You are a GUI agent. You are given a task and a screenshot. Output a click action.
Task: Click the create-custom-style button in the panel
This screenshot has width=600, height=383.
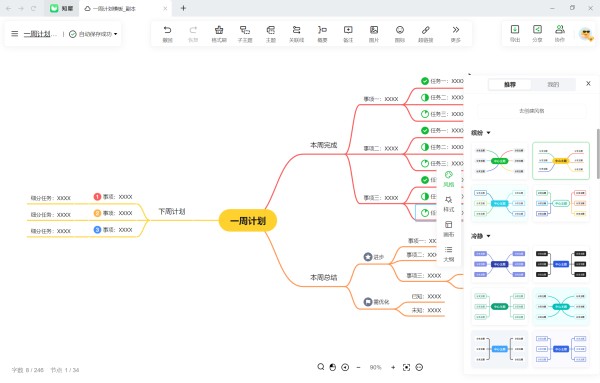[x=532, y=111]
